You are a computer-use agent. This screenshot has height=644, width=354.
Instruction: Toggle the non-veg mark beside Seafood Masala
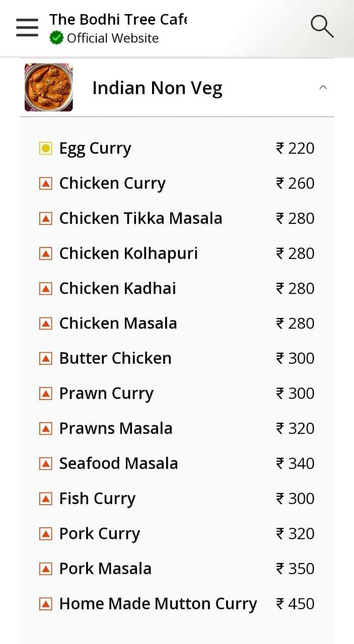tap(46, 463)
